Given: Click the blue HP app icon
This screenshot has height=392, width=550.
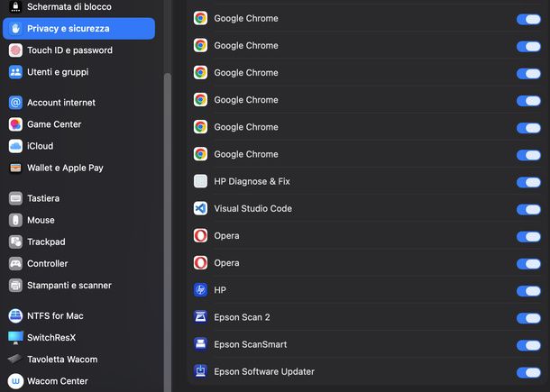Looking at the screenshot, I should (x=201, y=290).
